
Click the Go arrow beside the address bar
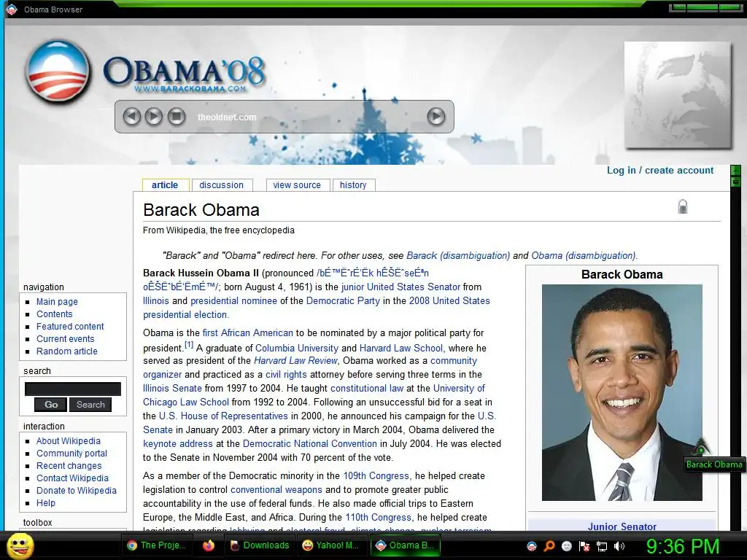tap(436, 116)
